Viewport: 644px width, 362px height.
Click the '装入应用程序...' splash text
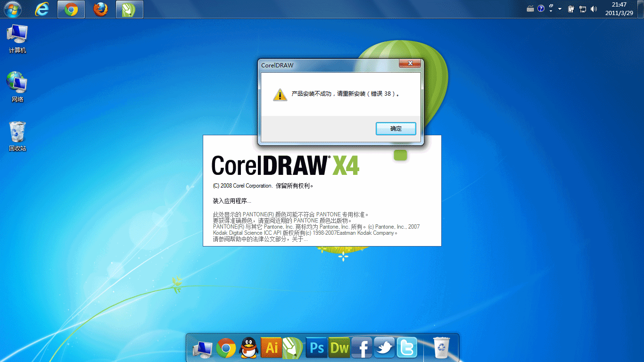click(x=231, y=201)
